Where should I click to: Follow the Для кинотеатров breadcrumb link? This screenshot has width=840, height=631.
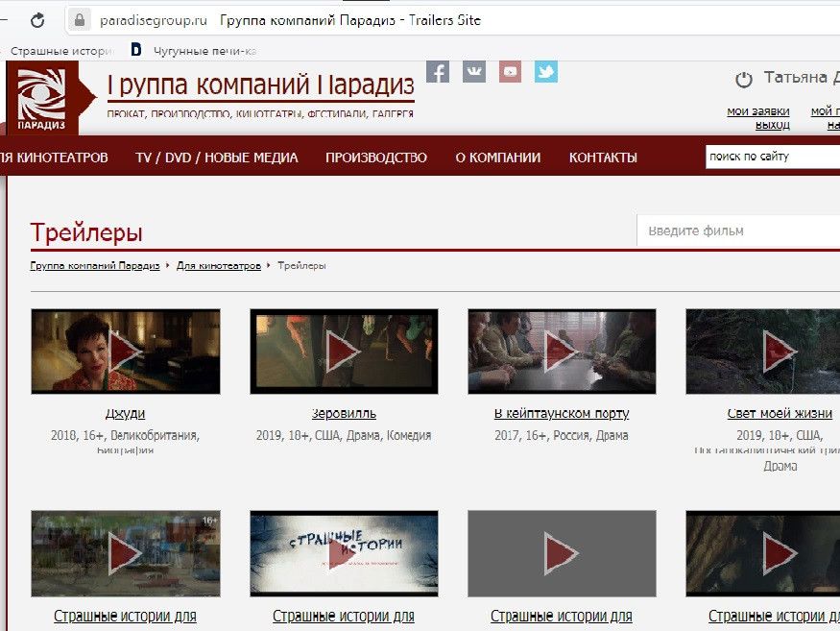coord(219,266)
